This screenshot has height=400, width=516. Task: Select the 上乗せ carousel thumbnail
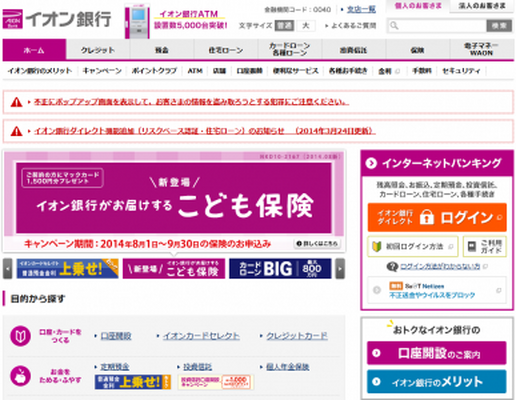(x=67, y=268)
